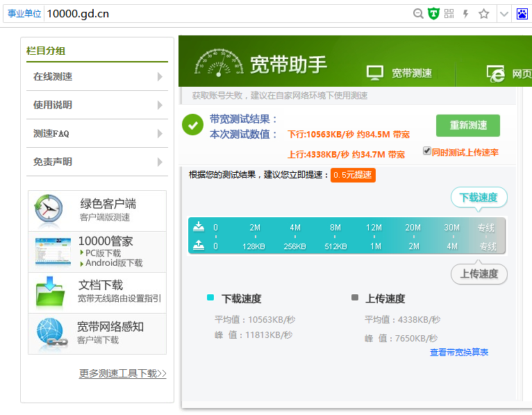Image resolution: width=532 pixels, height=415 pixels.
Task: Open 文档下载 link
Action: click(x=101, y=285)
